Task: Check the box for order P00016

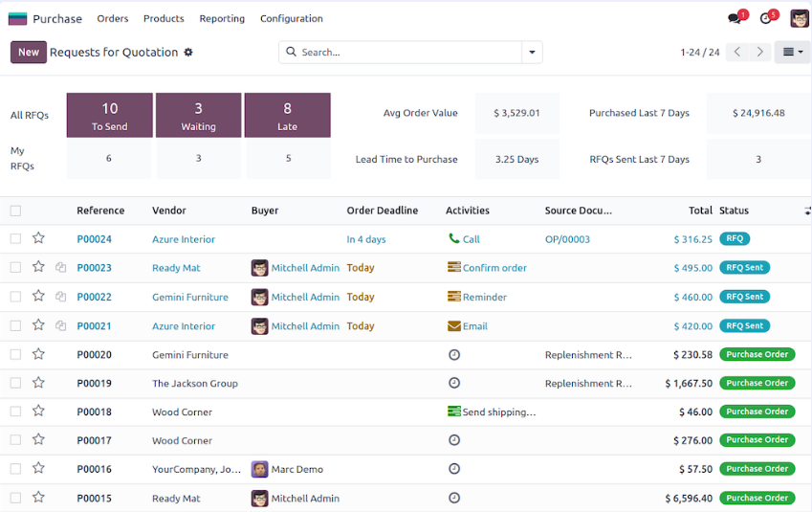Action: (15, 469)
